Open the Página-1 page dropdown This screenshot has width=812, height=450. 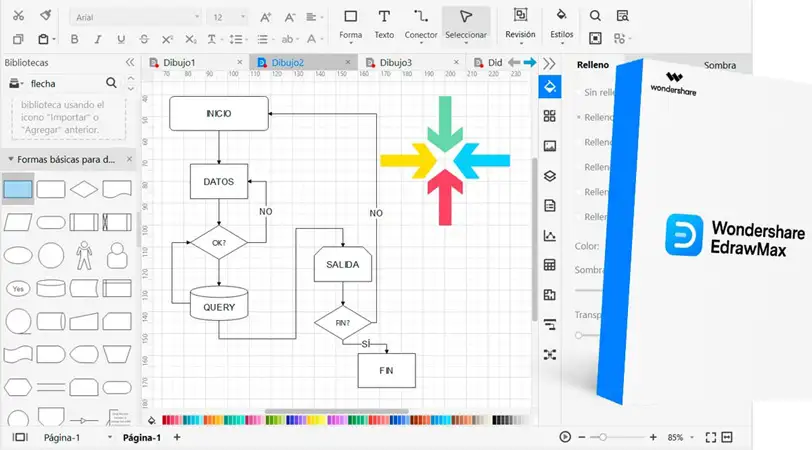tap(110, 438)
